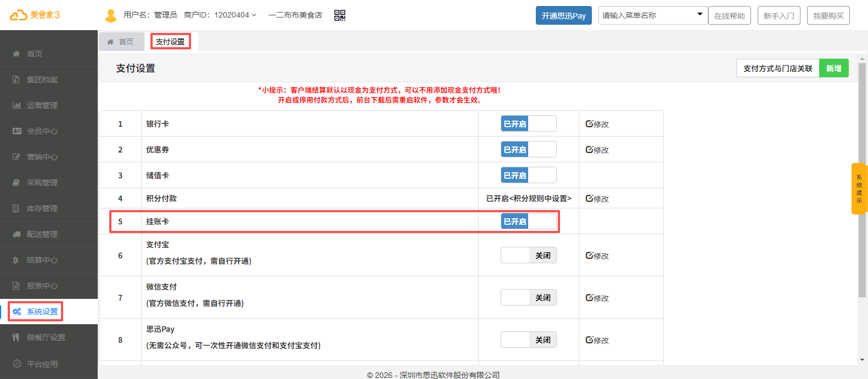Viewport: 868px width, 379px height.
Task: Click the user avatar icon
Action: [111, 15]
